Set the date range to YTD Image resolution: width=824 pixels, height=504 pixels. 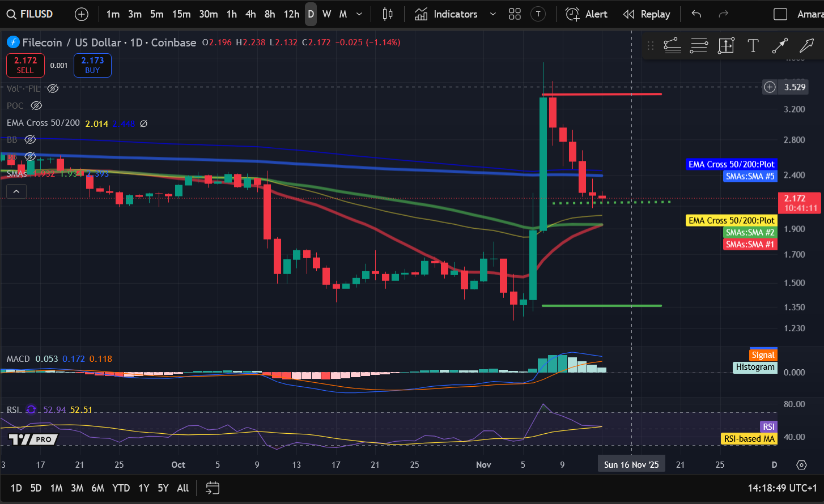point(121,488)
